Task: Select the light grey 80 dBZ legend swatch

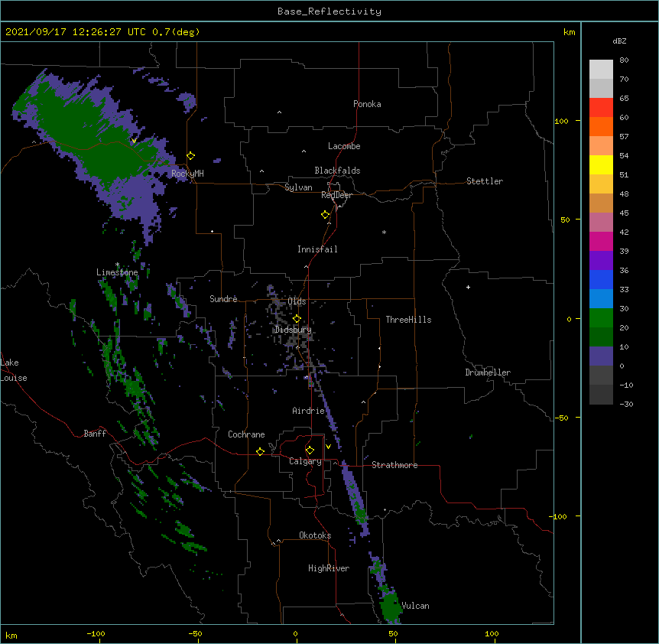Action: (x=601, y=69)
